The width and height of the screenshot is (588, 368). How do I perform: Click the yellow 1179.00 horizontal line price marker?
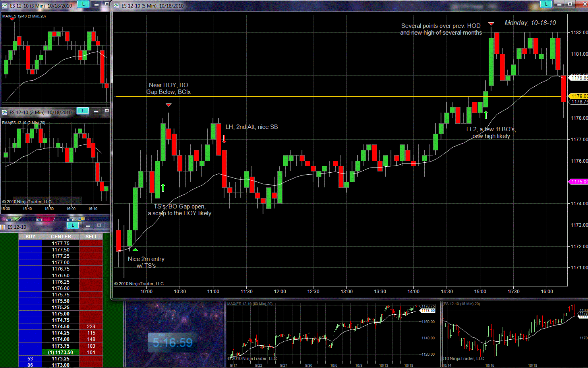pos(578,96)
